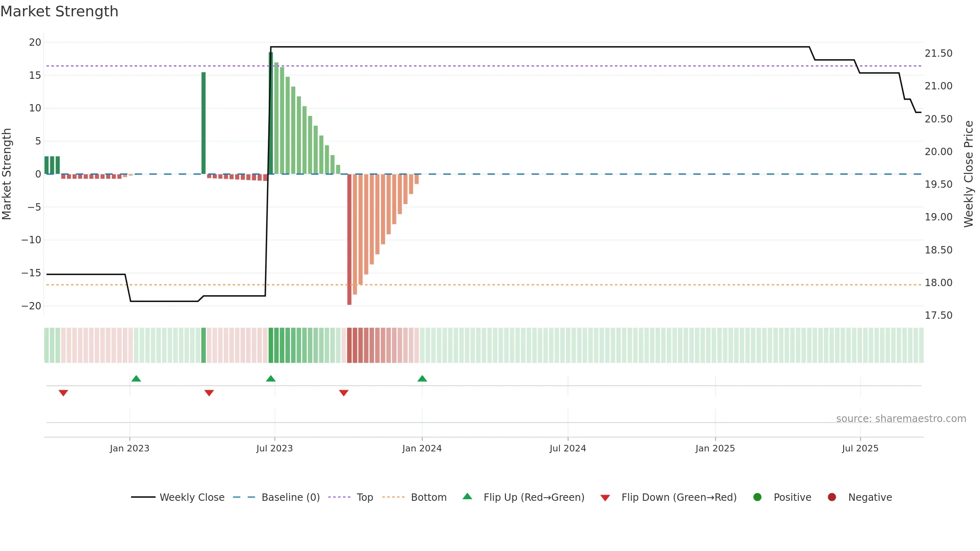
Task: Click the Jan 2023 axis label
Action: (129, 449)
